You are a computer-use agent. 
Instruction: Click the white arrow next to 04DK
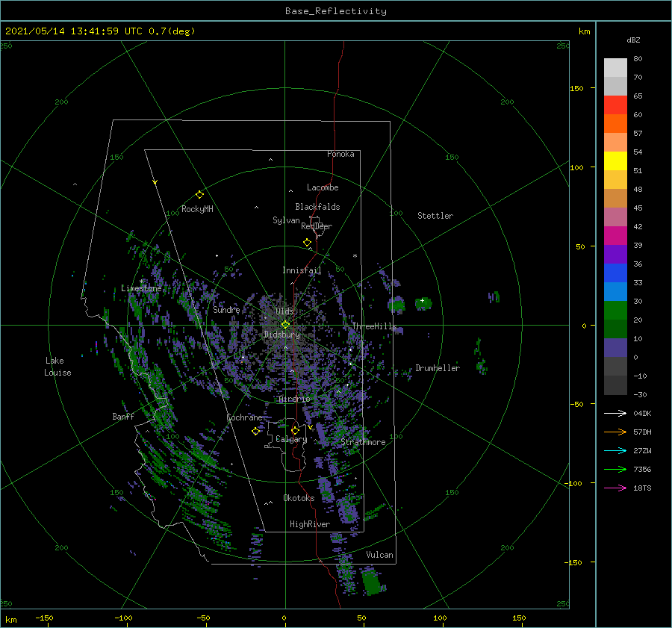tap(615, 413)
